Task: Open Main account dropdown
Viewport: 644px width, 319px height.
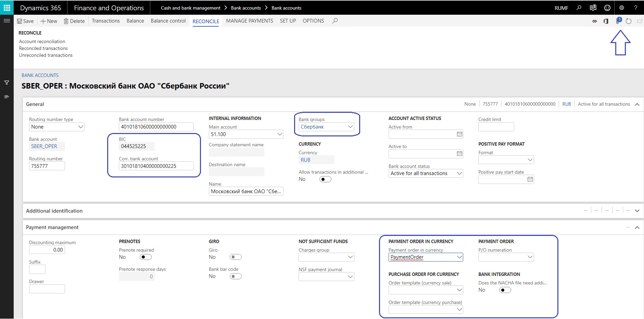Action: pos(280,134)
